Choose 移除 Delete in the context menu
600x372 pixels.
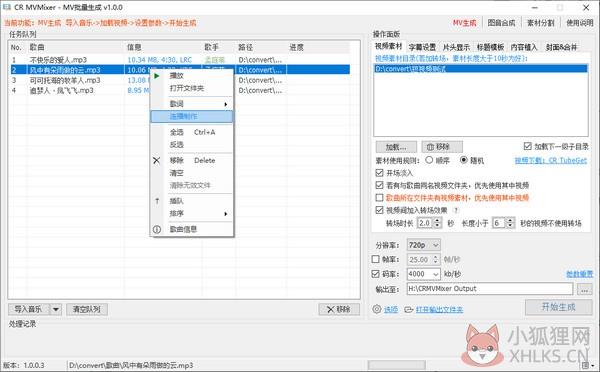tap(192, 160)
